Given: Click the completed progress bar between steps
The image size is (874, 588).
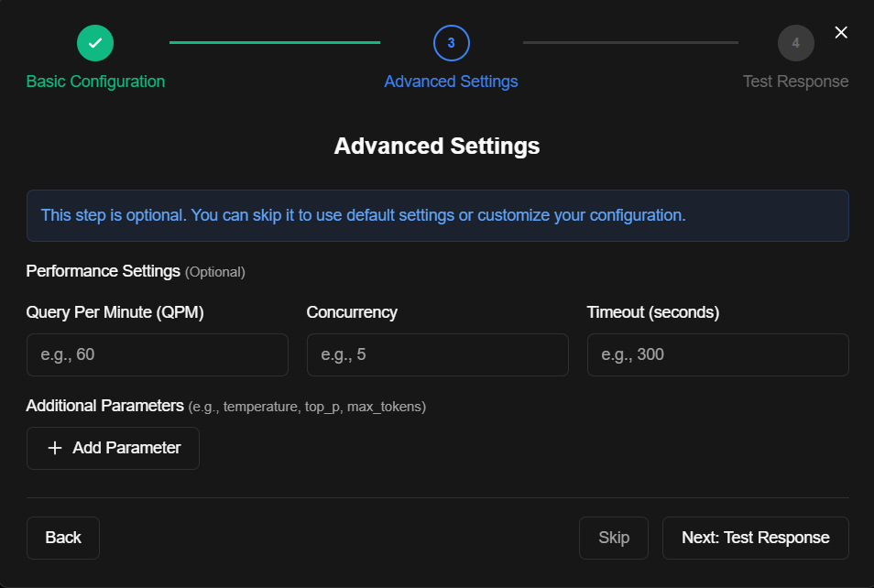Looking at the screenshot, I should tap(275, 42).
